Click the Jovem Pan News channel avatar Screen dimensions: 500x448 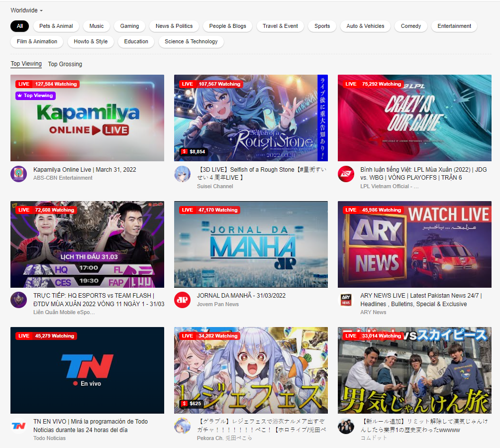[183, 300]
